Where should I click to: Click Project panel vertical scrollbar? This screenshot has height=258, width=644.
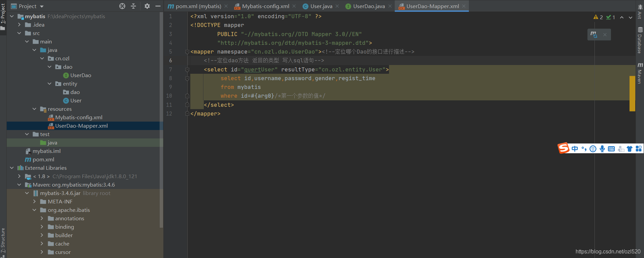click(161, 120)
